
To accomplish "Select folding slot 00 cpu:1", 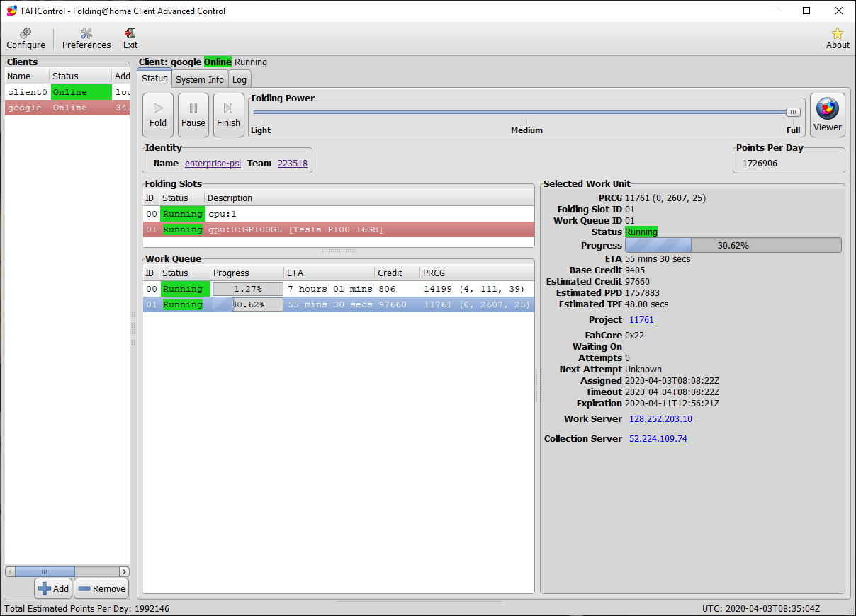I will [x=338, y=214].
